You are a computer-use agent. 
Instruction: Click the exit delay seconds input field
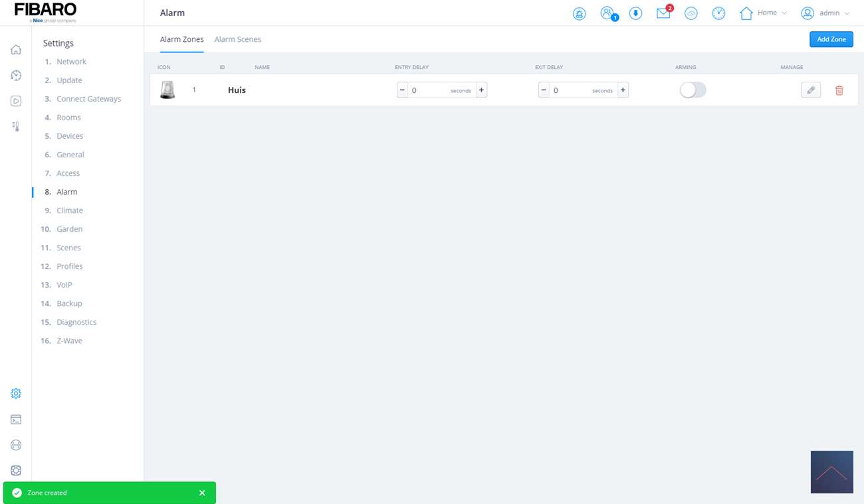pos(570,90)
